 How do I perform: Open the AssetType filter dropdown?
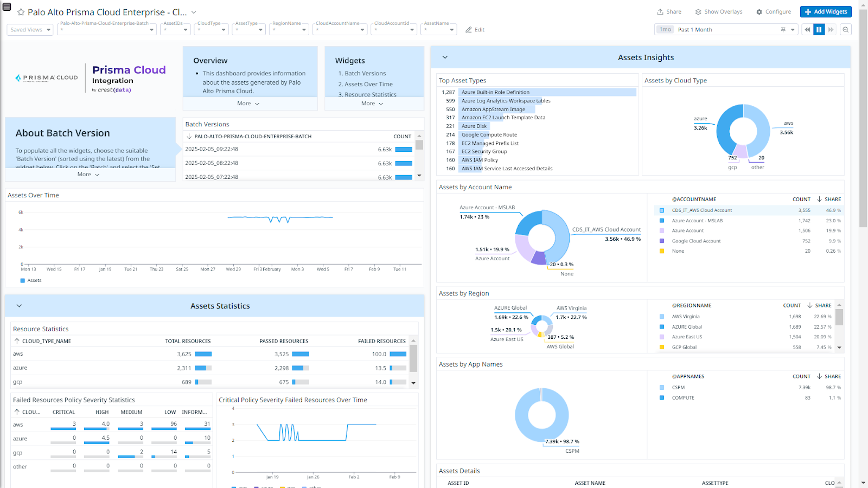(x=249, y=30)
